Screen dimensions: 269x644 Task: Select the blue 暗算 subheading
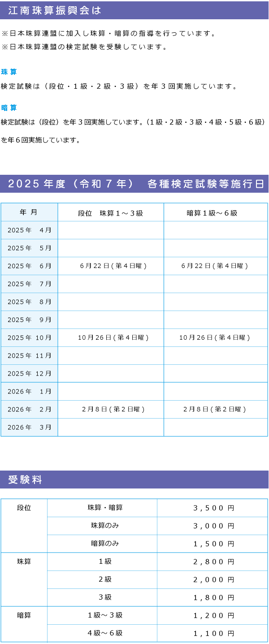9,108
